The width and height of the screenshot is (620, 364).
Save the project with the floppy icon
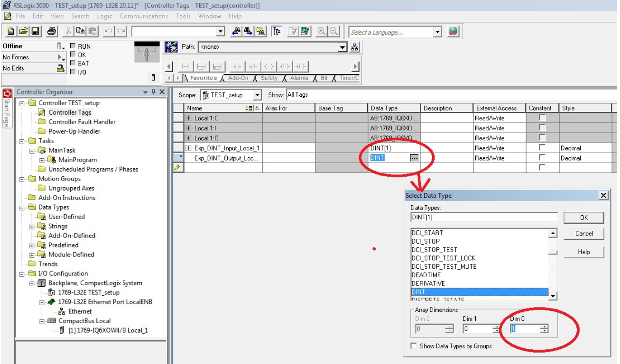35,32
